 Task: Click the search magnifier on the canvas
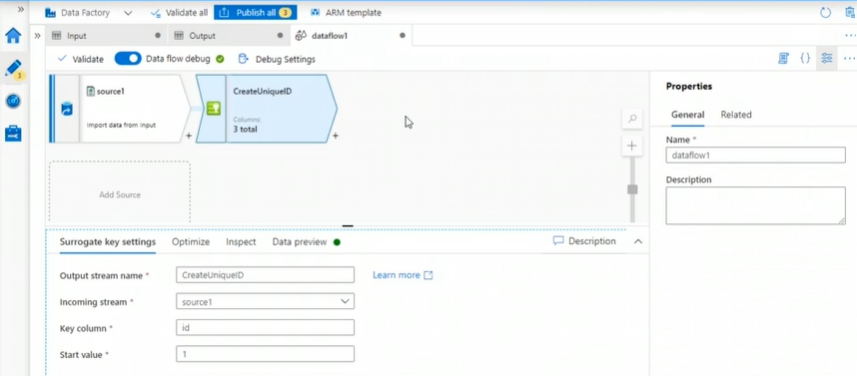[632, 119]
